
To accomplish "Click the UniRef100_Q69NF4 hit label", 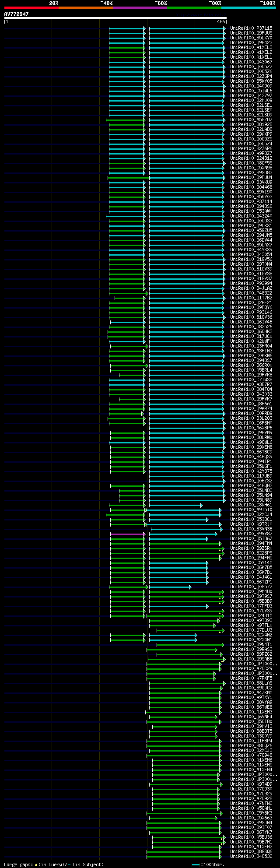I will click(x=251, y=717).
